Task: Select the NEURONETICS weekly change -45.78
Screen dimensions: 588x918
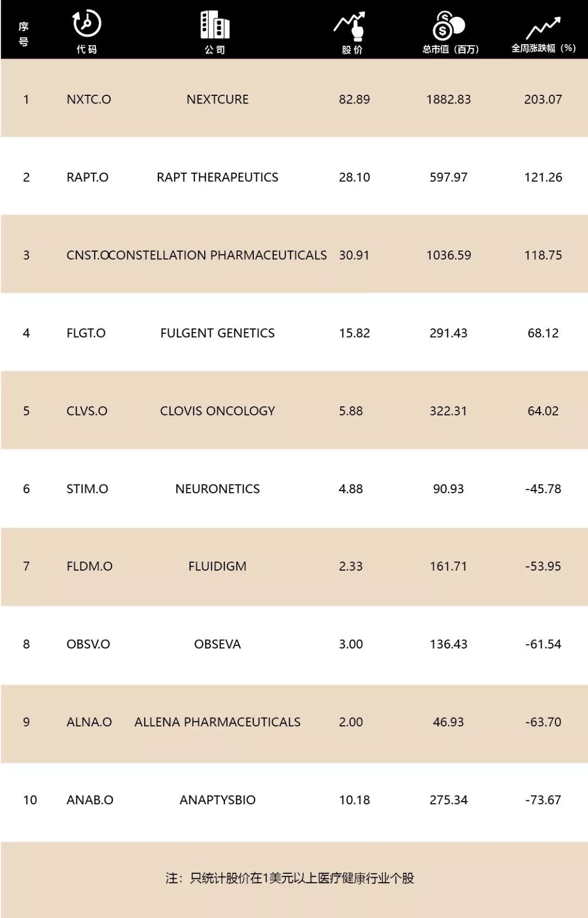Action: [543, 488]
